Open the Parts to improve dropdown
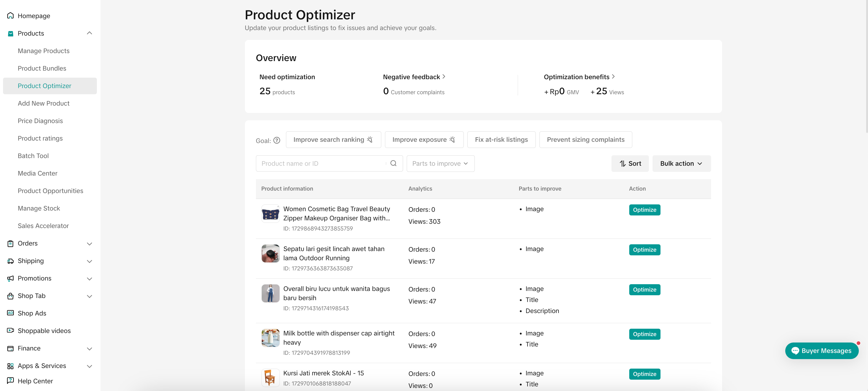The height and width of the screenshot is (391, 868). 440,163
